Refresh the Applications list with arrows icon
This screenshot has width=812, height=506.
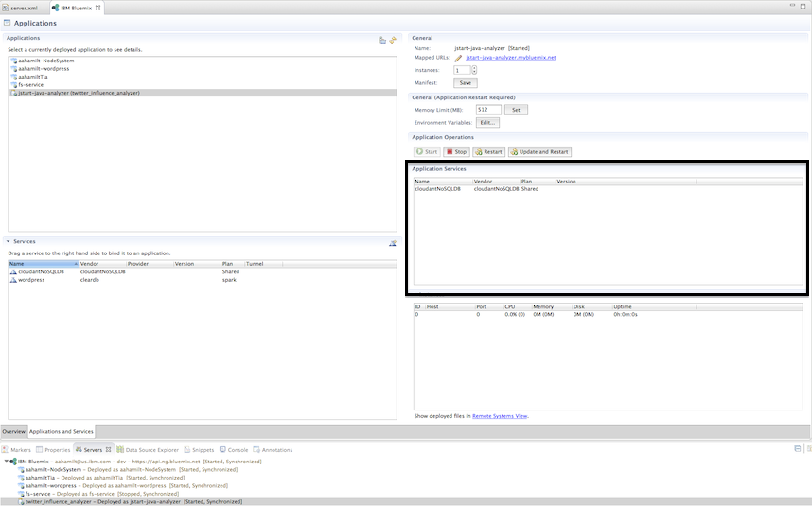(x=393, y=40)
